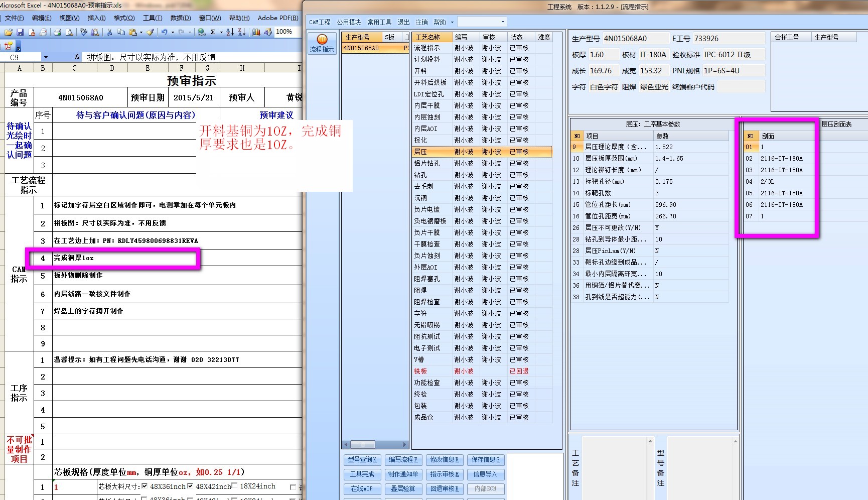Click the Research icon in Excel toolbar
Screen dimensions: 868x500
point(94,32)
